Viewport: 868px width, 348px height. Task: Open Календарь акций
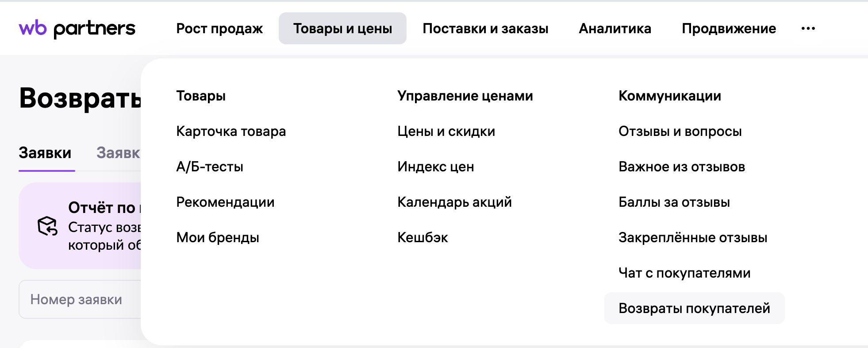(454, 202)
